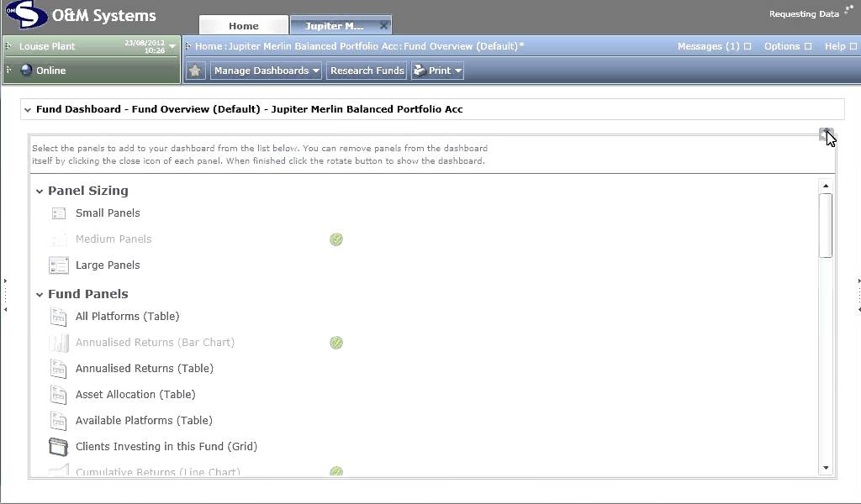This screenshot has width=861, height=504.
Task: Click Home in the breadcrumb
Action: [209, 46]
